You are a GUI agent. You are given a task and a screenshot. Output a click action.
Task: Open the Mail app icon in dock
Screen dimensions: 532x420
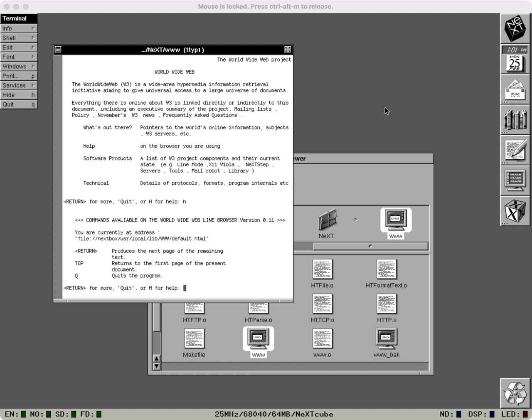[515, 89]
